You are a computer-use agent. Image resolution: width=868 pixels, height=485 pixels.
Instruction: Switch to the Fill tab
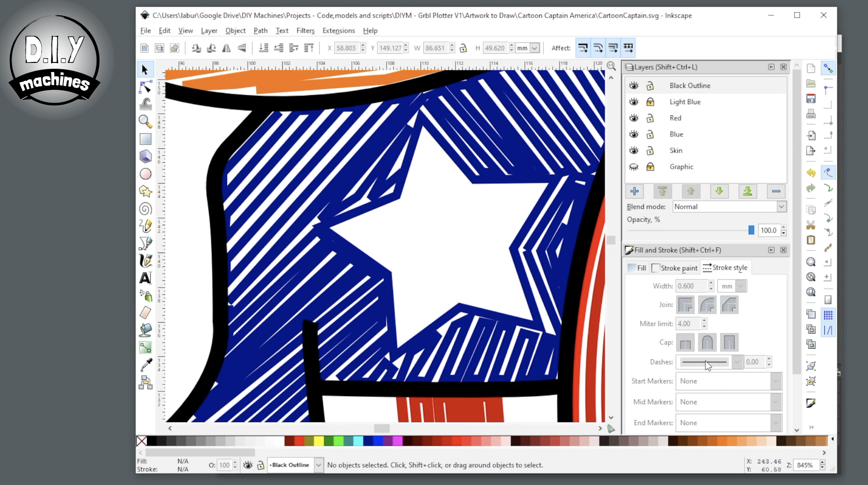(x=637, y=268)
